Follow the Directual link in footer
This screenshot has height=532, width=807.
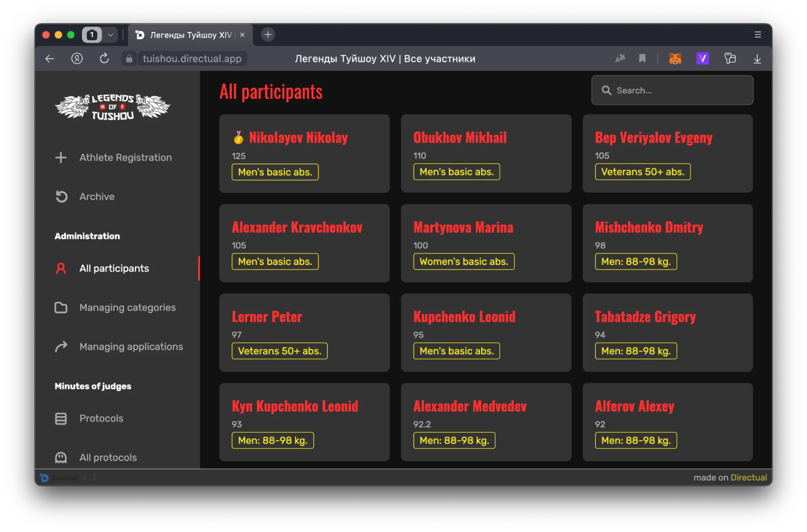click(748, 478)
